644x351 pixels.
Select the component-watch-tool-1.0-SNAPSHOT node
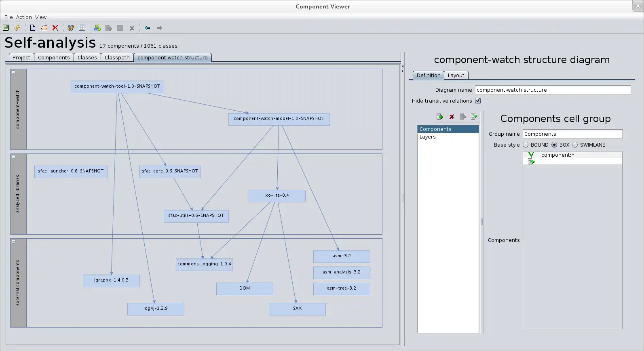click(117, 86)
